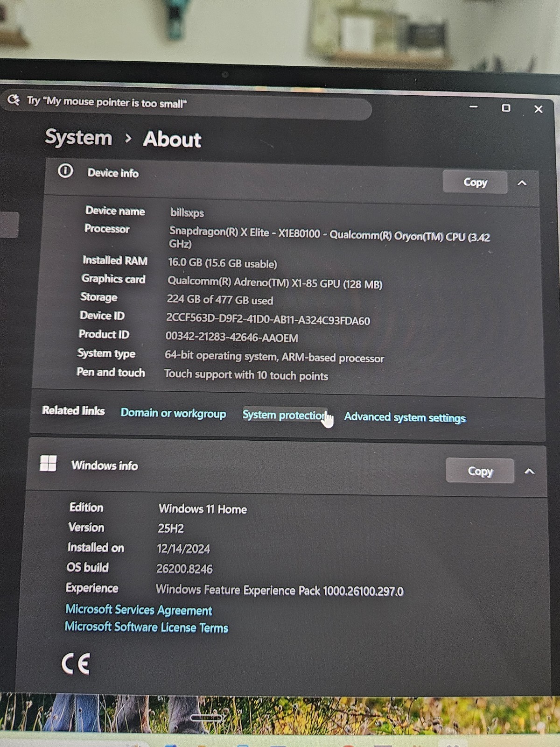The width and height of the screenshot is (560, 747).
Task: Select the Snapdragon X Elite processor text
Action: point(329,238)
